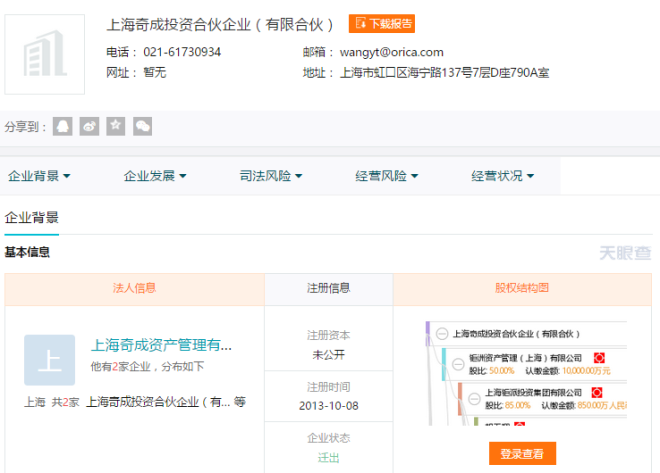660x473 pixels.
Task: Click the phone number 021-61730934
Action: (x=182, y=52)
